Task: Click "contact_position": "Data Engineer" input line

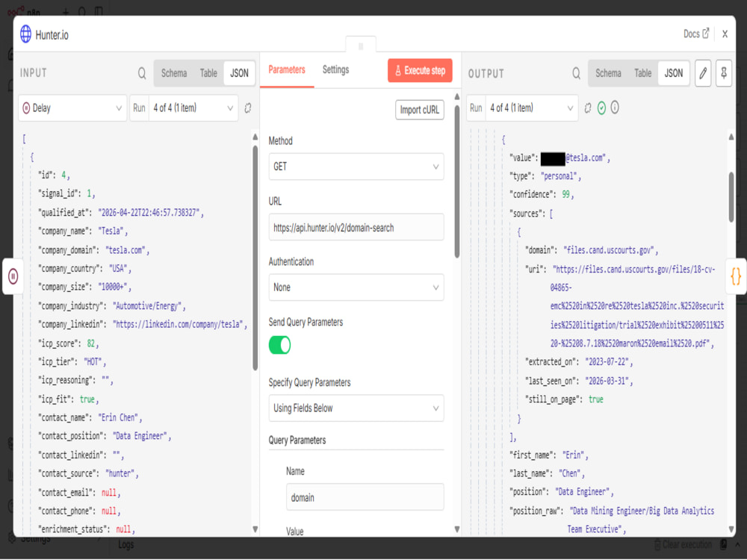Action: pyautogui.click(x=105, y=436)
